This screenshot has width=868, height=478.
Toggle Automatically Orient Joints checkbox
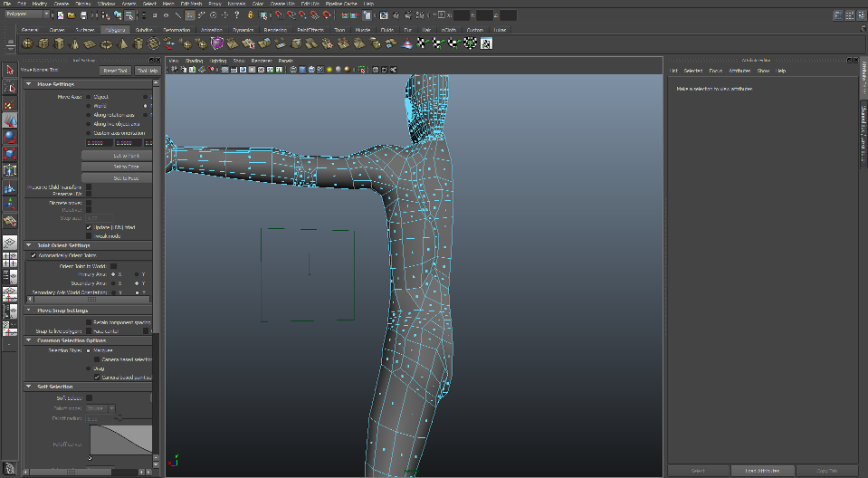[33, 255]
